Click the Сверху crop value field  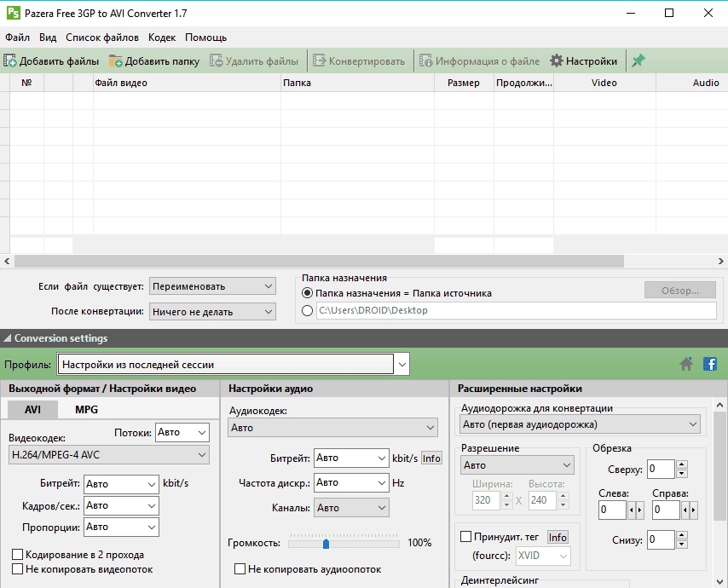tap(661, 469)
